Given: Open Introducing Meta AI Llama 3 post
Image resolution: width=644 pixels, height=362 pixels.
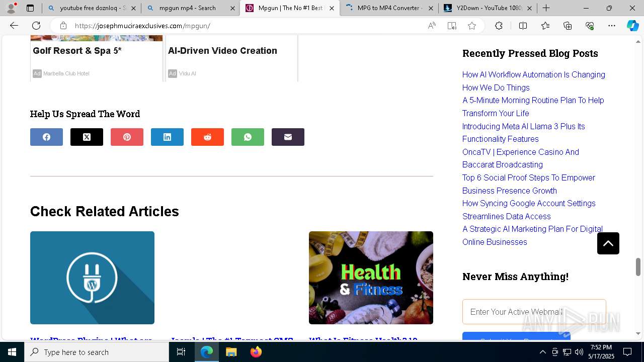Looking at the screenshot, I should click(523, 133).
